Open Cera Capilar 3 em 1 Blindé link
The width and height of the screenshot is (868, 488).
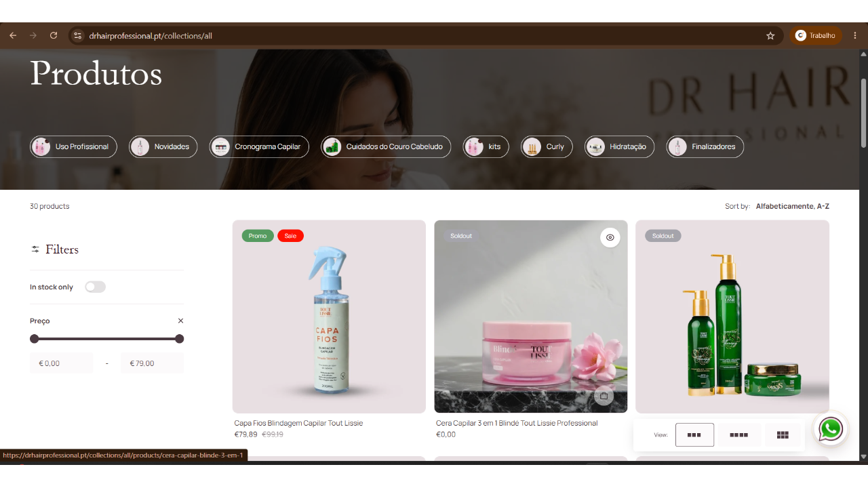point(517,423)
